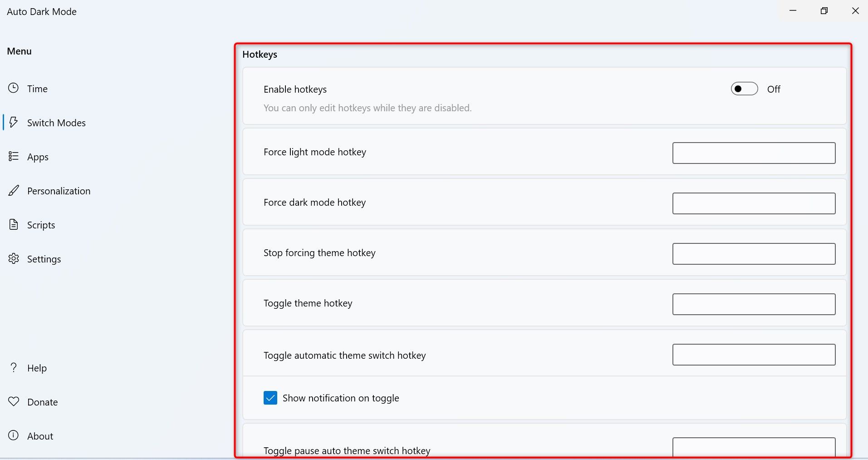
Task: Click the Donate heart icon
Action: click(x=14, y=401)
